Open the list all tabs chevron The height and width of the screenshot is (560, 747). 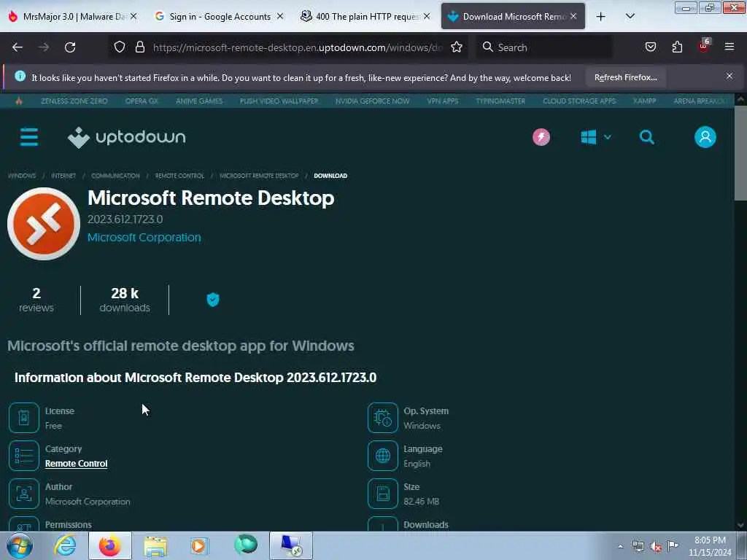tap(630, 16)
